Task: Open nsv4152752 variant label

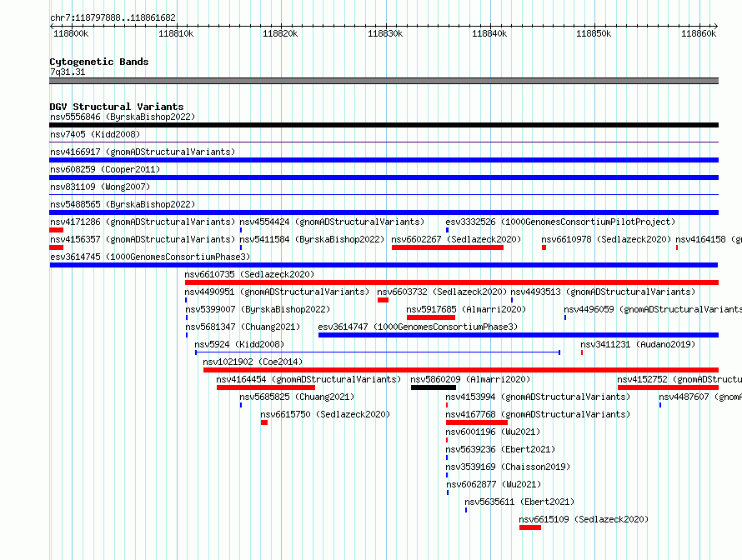Action: click(679, 379)
